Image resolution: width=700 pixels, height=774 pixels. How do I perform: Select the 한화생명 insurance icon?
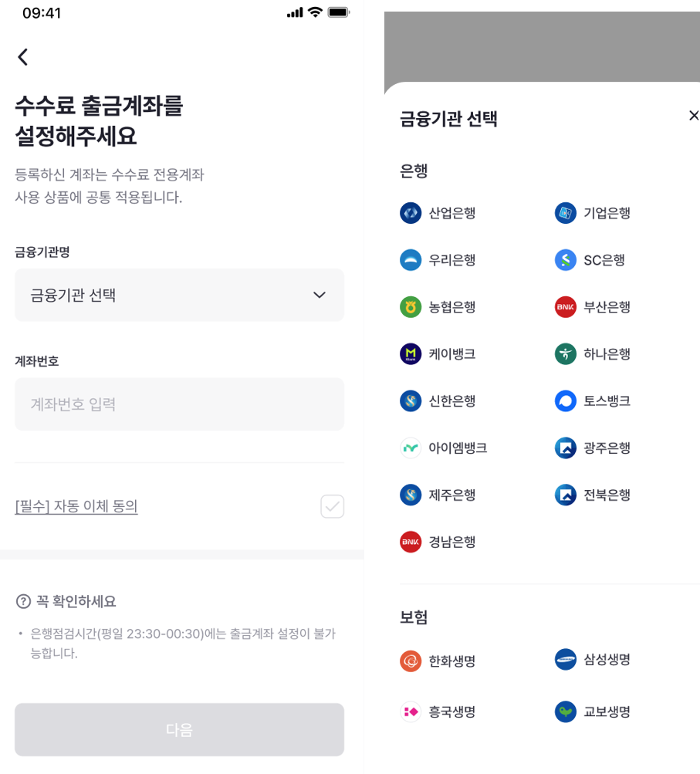[411, 661]
